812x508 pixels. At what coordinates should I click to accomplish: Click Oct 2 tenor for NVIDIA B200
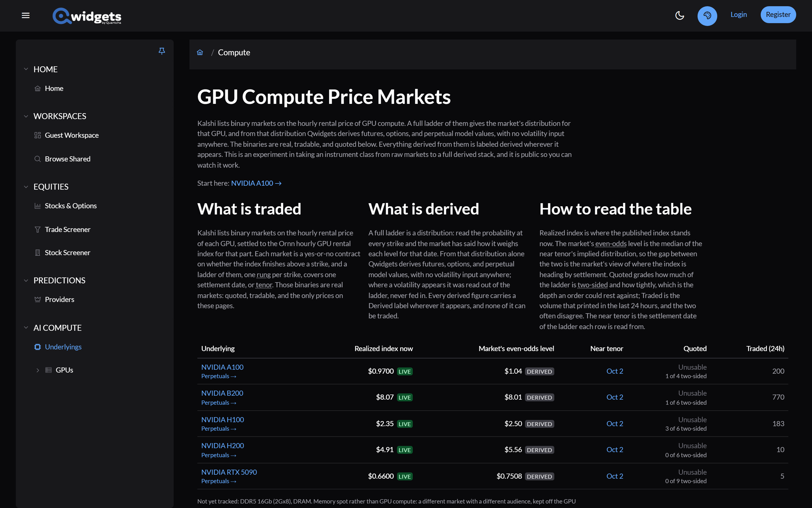click(614, 397)
